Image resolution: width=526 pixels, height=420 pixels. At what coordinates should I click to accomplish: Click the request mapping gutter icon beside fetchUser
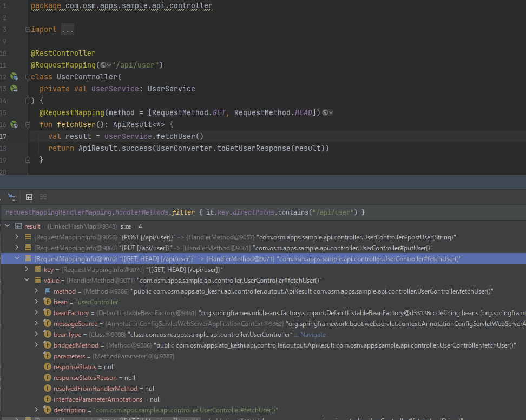[13, 124]
